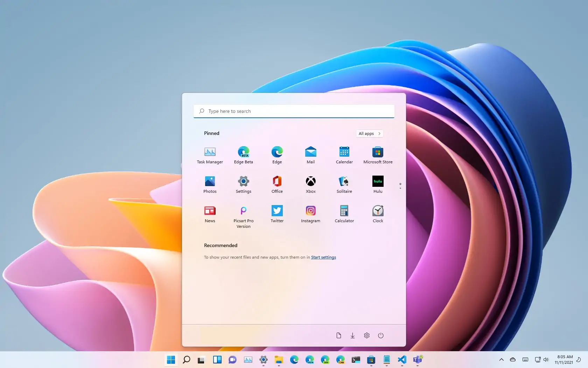Open the date and time flyout
The image size is (588, 368).
tap(564, 360)
